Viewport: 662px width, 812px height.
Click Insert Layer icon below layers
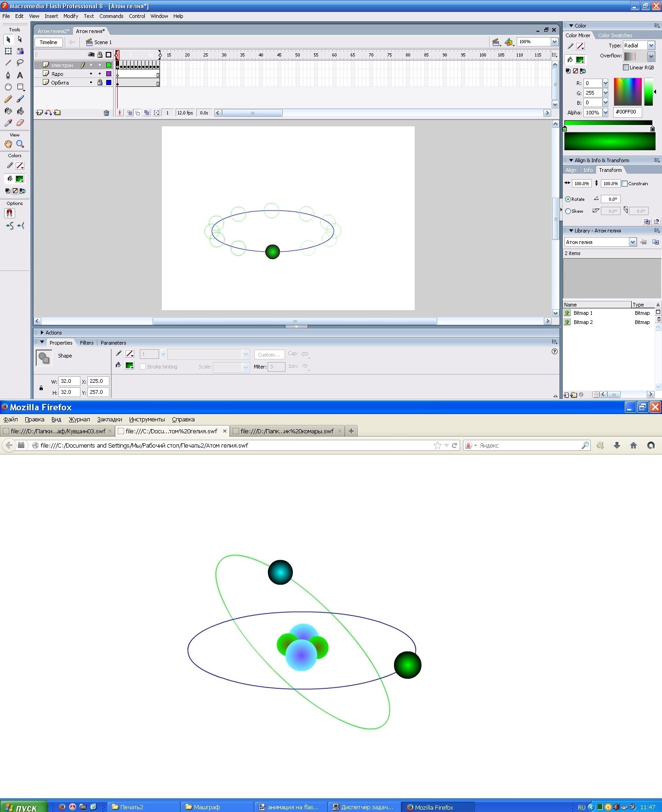coord(40,113)
